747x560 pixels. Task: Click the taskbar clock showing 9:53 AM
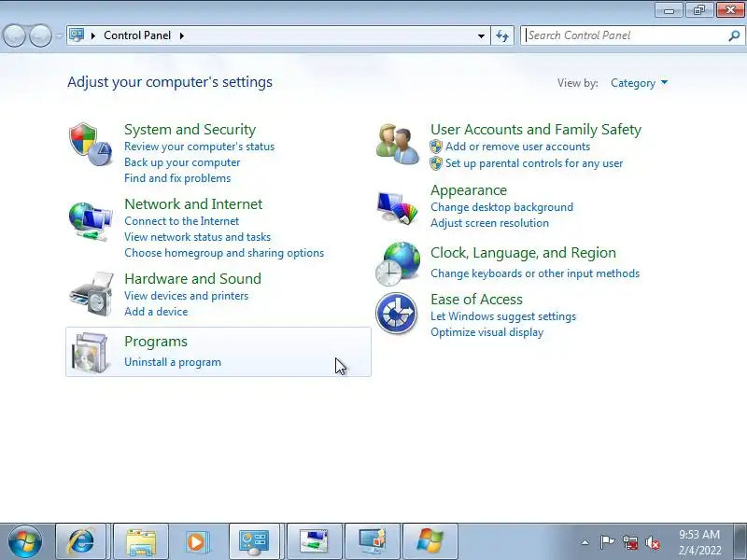pyautogui.click(x=699, y=542)
